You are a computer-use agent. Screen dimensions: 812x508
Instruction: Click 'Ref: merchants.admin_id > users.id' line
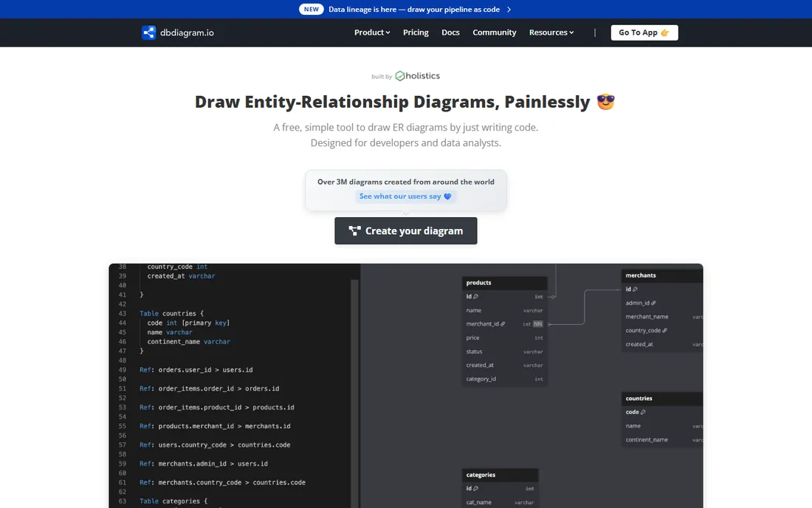click(x=204, y=464)
